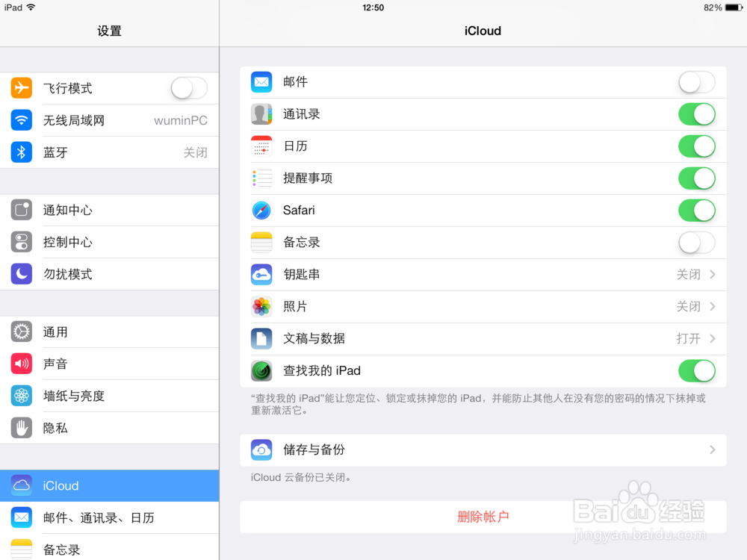Open 邮件、通讯录、日历 settings section
Image resolution: width=747 pixels, height=560 pixels.
[109, 517]
